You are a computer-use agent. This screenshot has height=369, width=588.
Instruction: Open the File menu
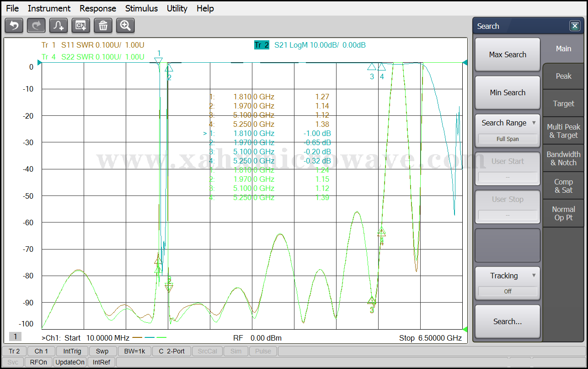(12, 8)
